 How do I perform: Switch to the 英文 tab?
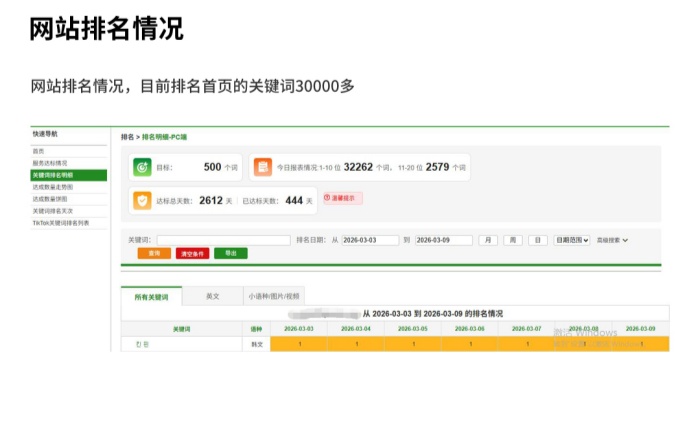(x=212, y=297)
